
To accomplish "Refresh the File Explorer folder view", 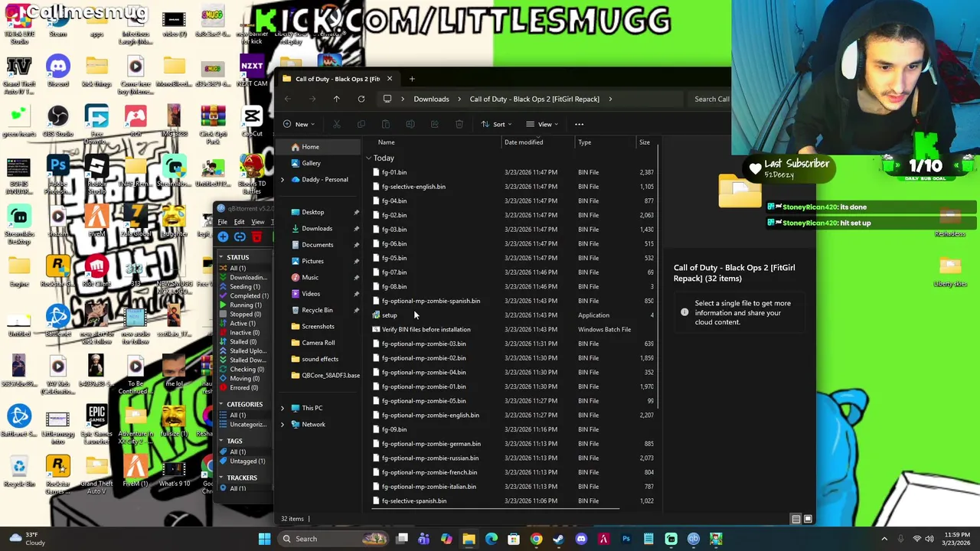I will (361, 99).
